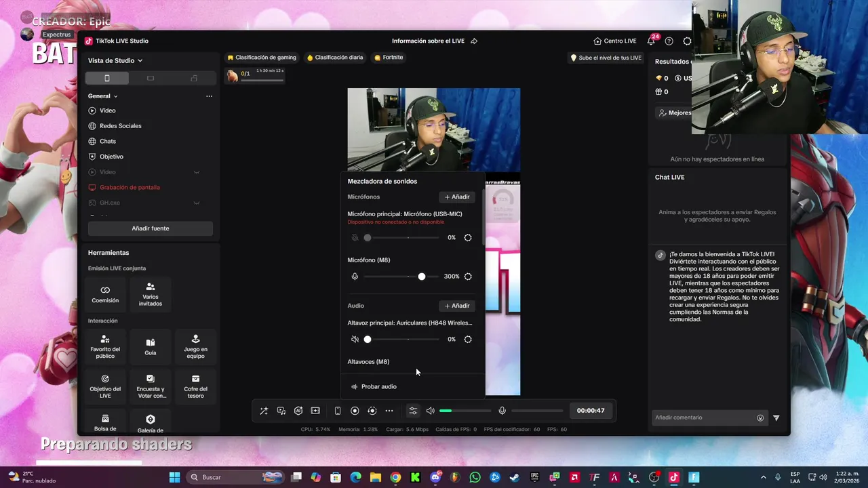Select the portrait mobile layout tab
The width and height of the screenshot is (868, 488).
[106, 79]
